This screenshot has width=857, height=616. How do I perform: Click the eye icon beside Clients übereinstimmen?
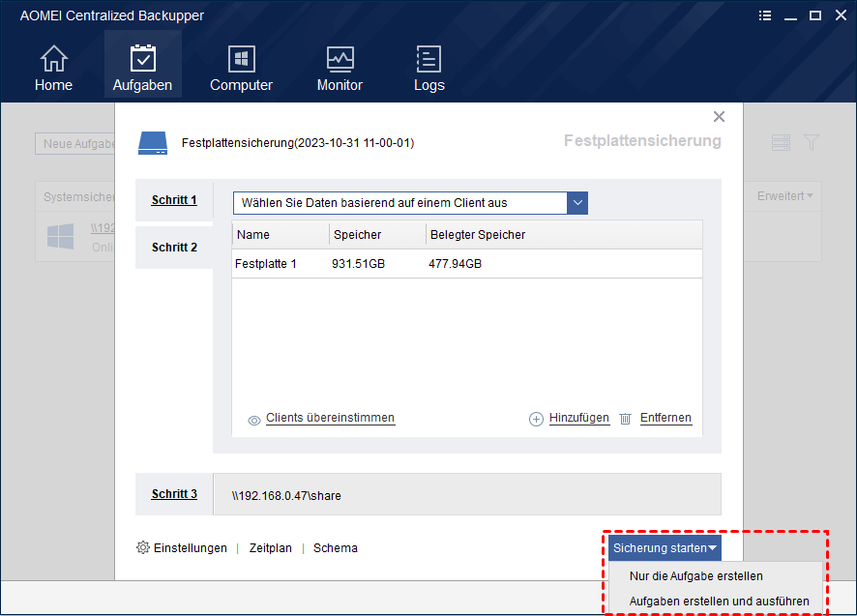click(254, 421)
